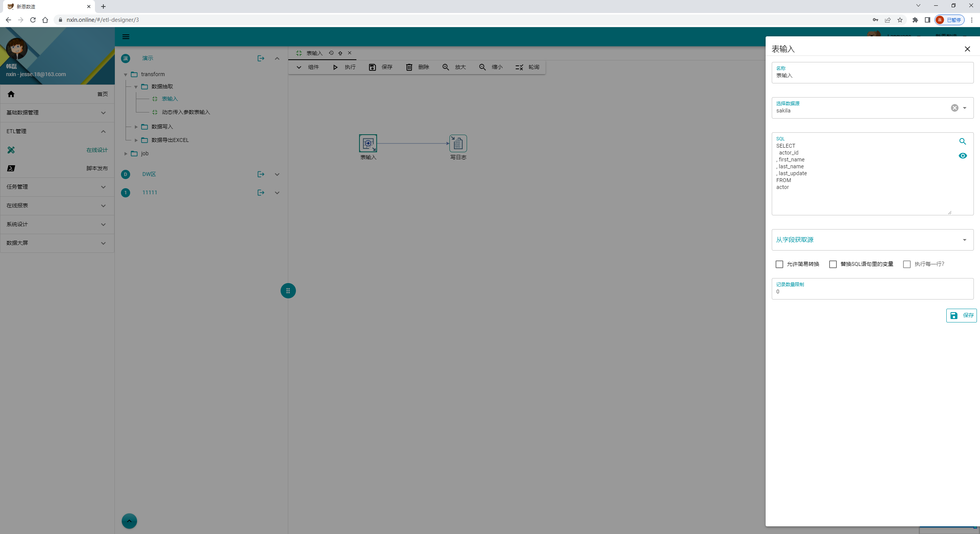
Task: Click the 执行 run toolbar icon
Action: [335, 67]
